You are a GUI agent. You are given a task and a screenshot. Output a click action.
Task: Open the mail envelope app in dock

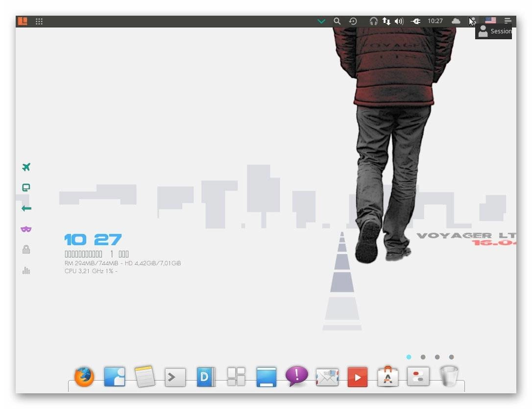click(327, 378)
